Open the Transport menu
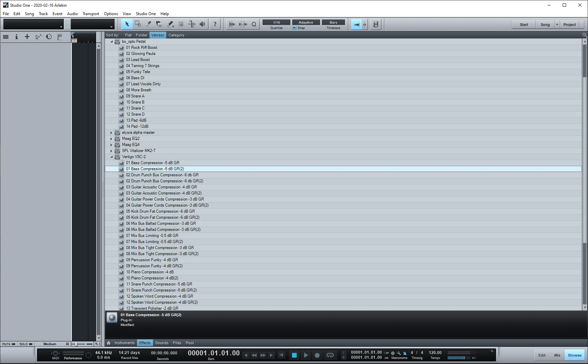Image resolution: width=588 pixels, height=364 pixels. point(91,14)
